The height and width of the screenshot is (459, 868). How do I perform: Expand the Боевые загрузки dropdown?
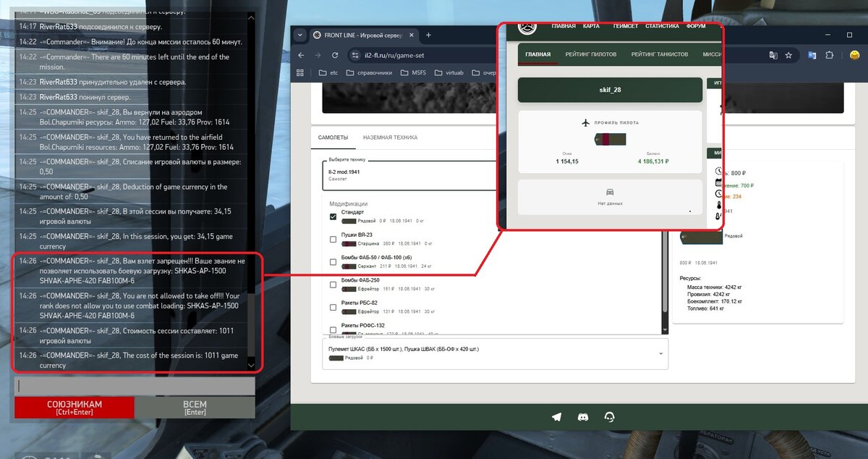tap(660, 353)
